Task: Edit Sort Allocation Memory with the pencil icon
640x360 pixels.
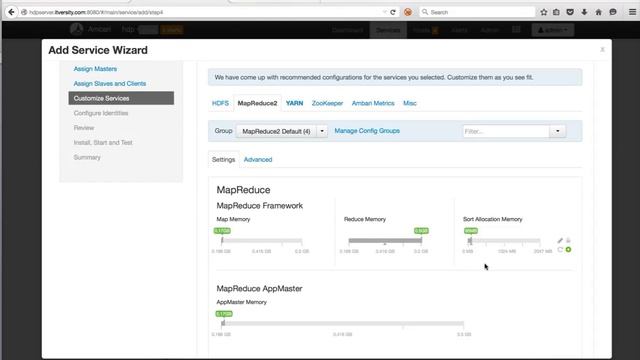Action: coord(560,240)
